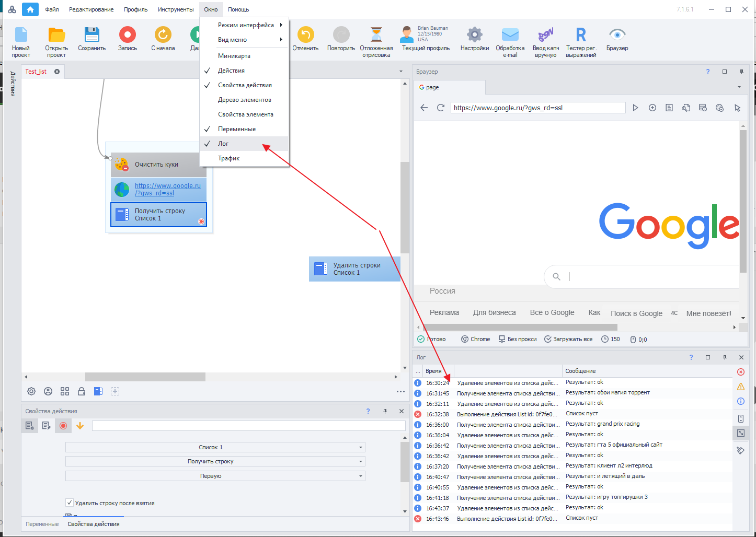Image resolution: width=756 pixels, height=537 pixels.
Task: Open the Первую dropdown
Action: click(x=215, y=476)
